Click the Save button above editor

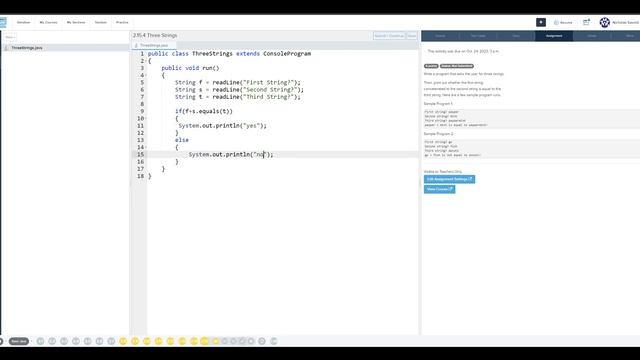(x=412, y=36)
